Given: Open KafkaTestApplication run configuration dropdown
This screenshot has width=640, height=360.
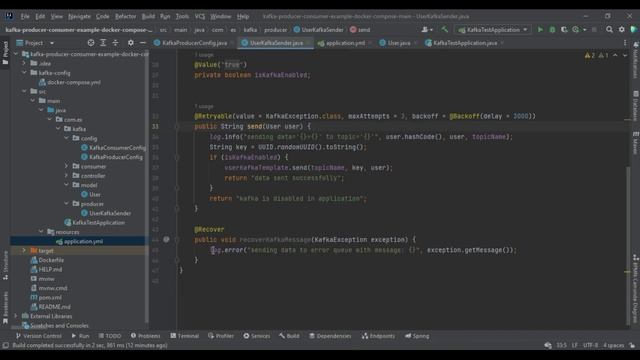Looking at the screenshot, I should point(493,30).
